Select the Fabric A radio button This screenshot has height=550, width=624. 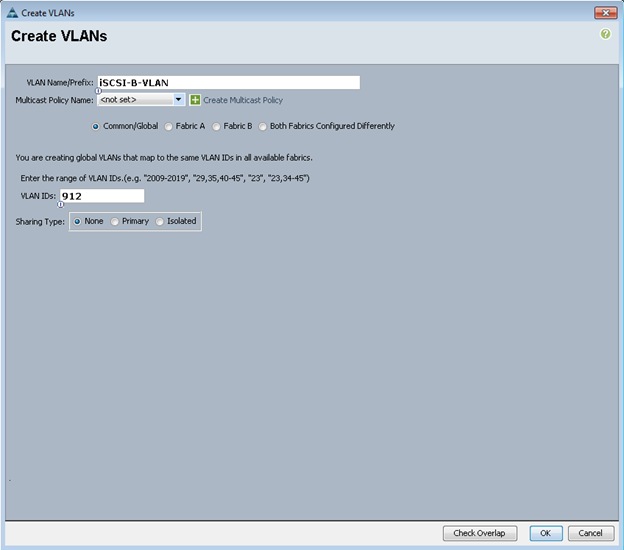pyautogui.click(x=169, y=127)
